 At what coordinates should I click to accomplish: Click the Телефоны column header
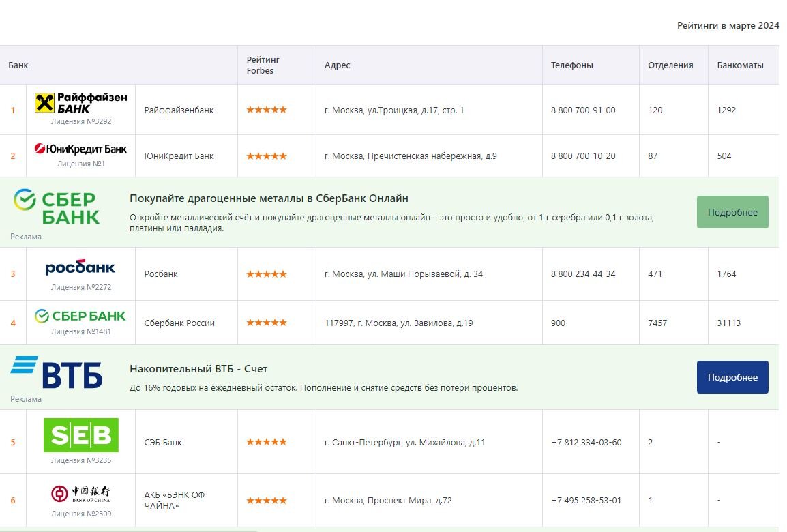pos(571,65)
